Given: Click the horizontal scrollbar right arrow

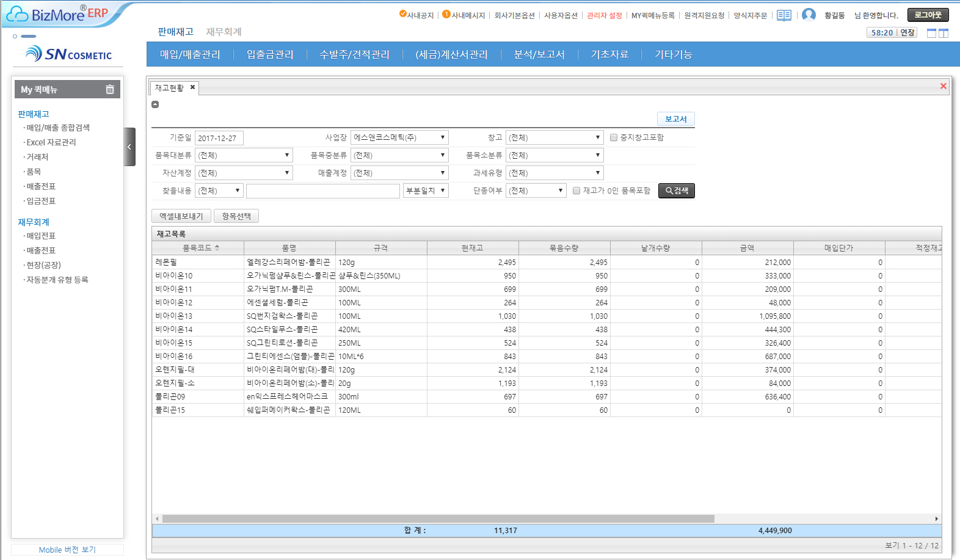Looking at the screenshot, I should pyautogui.click(x=937, y=518).
